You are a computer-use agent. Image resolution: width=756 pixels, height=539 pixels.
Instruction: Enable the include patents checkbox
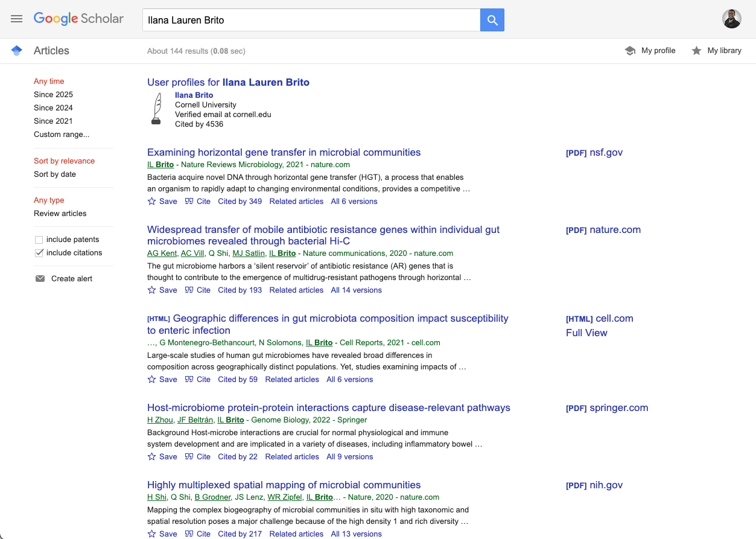tap(39, 240)
